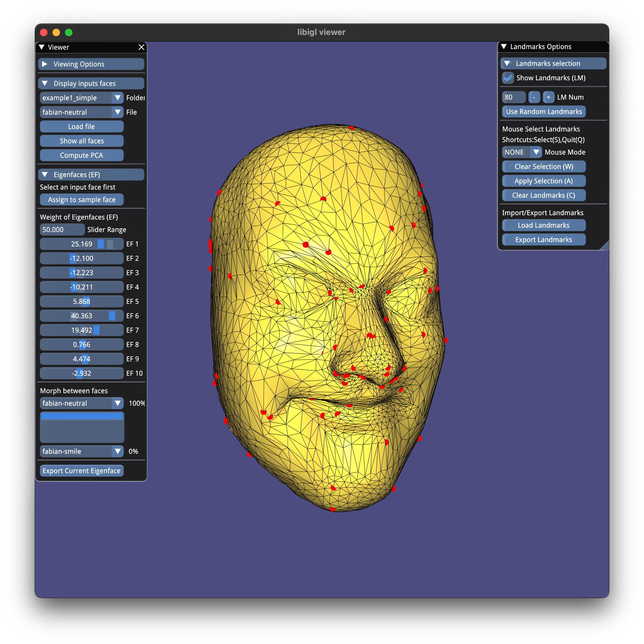The height and width of the screenshot is (644, 644).
Task: Uncheck the Show Landmarks (LM) checkbox
Action: (x=508, y=78)
